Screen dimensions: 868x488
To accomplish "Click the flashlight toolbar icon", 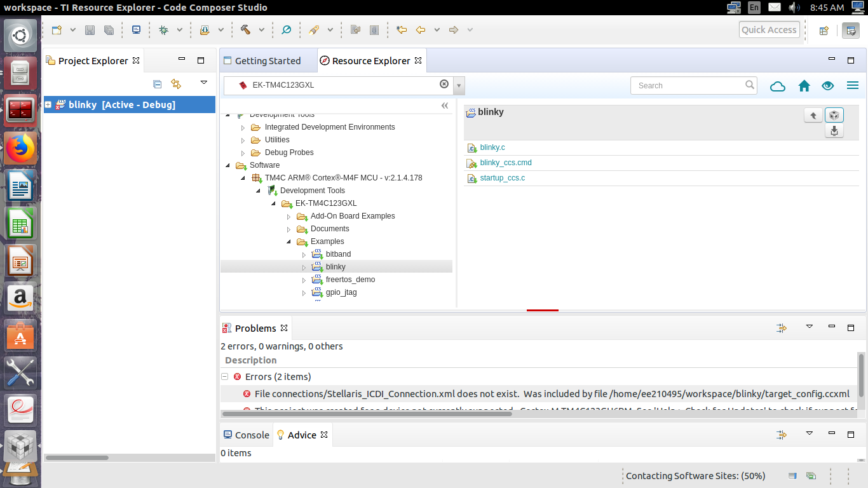I will 314,30.
